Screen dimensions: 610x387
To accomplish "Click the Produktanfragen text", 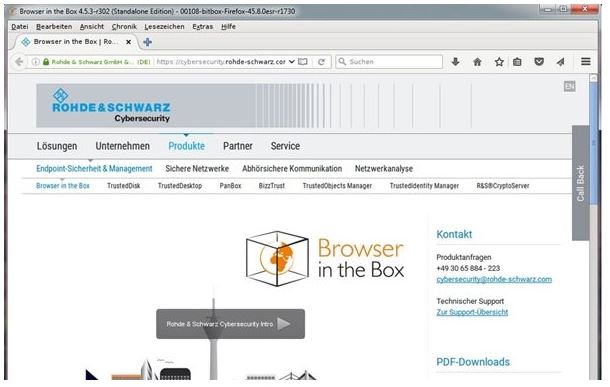I will [x=464, y=257].
